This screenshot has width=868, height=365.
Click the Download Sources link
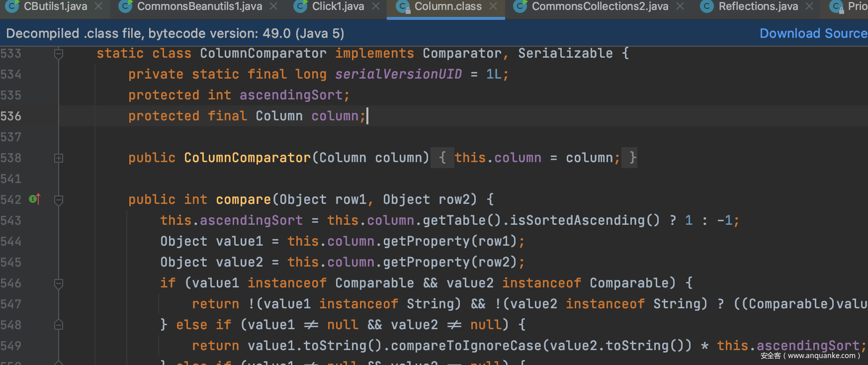click(x=813, y=33)
